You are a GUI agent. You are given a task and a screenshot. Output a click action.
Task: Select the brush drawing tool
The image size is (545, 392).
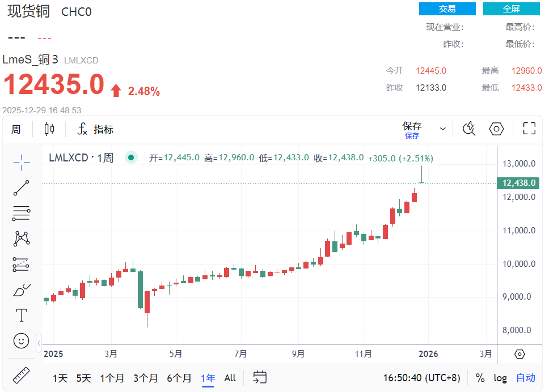point(21,289)
